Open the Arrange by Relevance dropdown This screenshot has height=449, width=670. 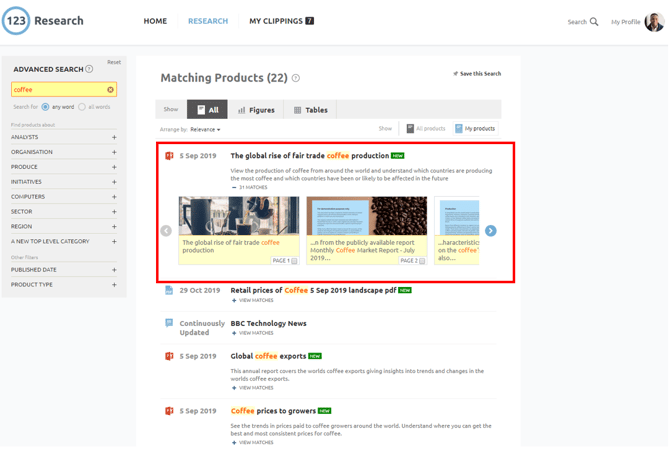click(x=204, y=129)
